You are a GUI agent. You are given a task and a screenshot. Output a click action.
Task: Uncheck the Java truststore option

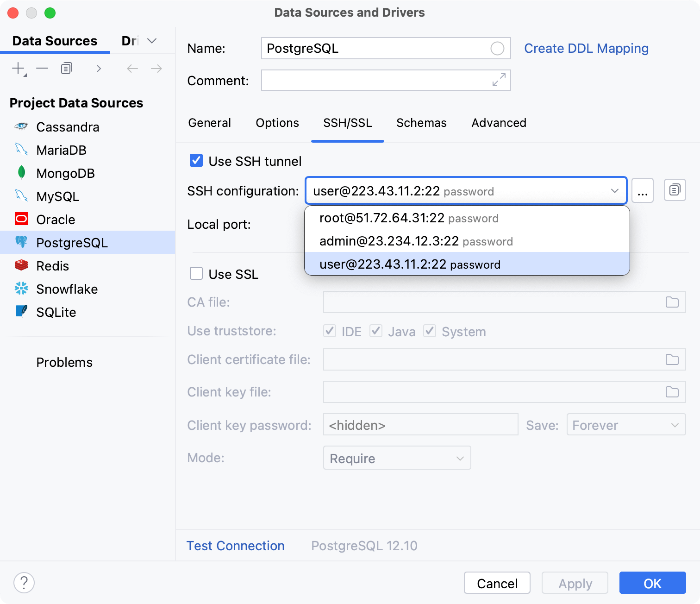376,331
